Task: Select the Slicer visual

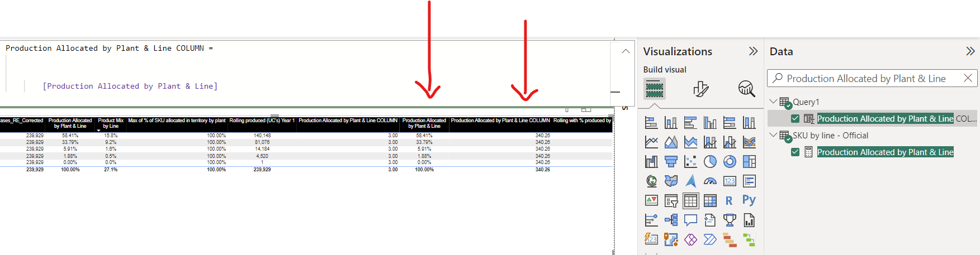Action: [x=671, y=200]
